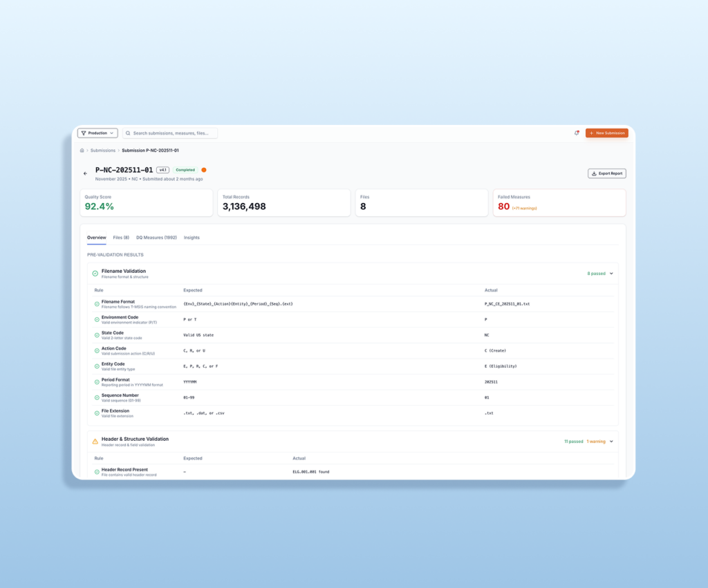This screenshot has width=708, height=588.
Task: Click the Header Record Present check icon
Action: 97,472
